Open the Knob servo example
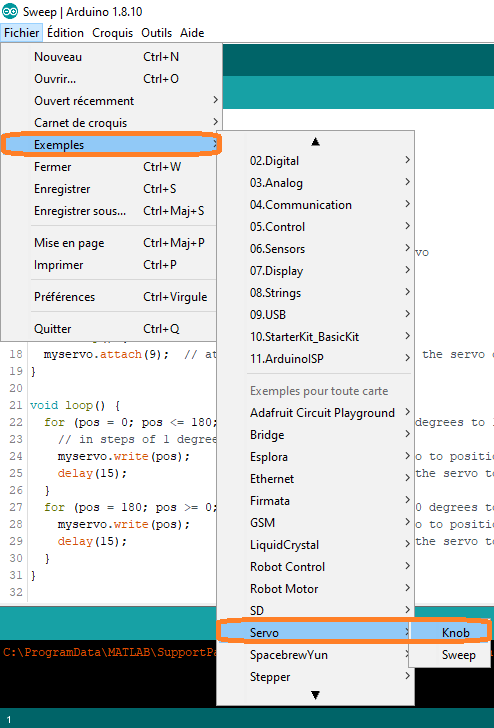The height and width of the screenshot is (728, 494). (450, 633)
